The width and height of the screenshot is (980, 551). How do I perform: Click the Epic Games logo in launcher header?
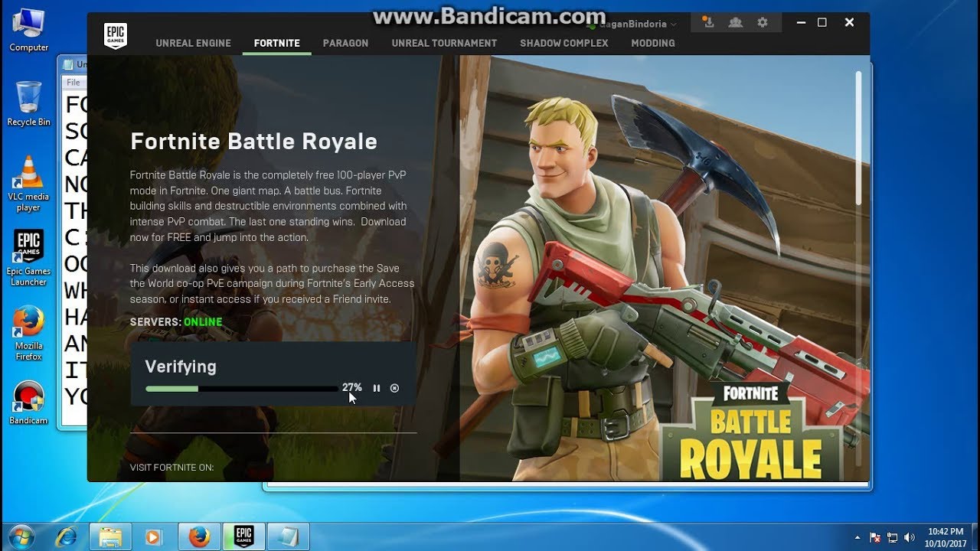(x=115, y=35)
